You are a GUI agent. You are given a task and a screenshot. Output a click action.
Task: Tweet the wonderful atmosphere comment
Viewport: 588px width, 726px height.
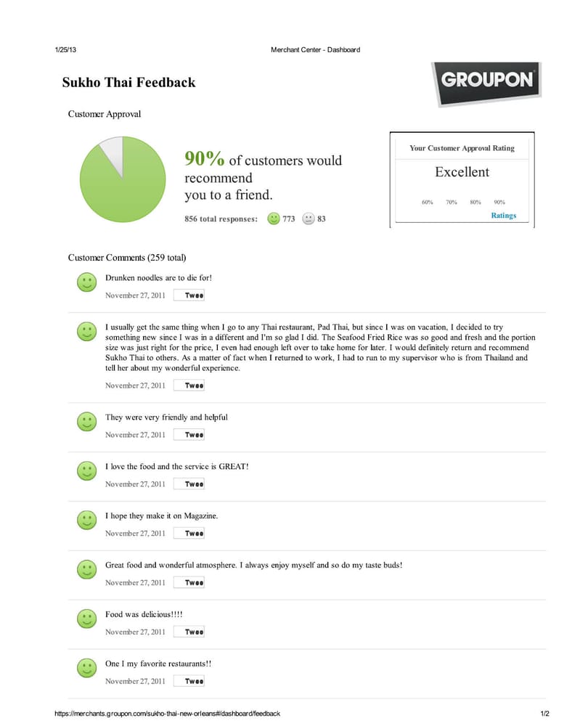point(189,583)
